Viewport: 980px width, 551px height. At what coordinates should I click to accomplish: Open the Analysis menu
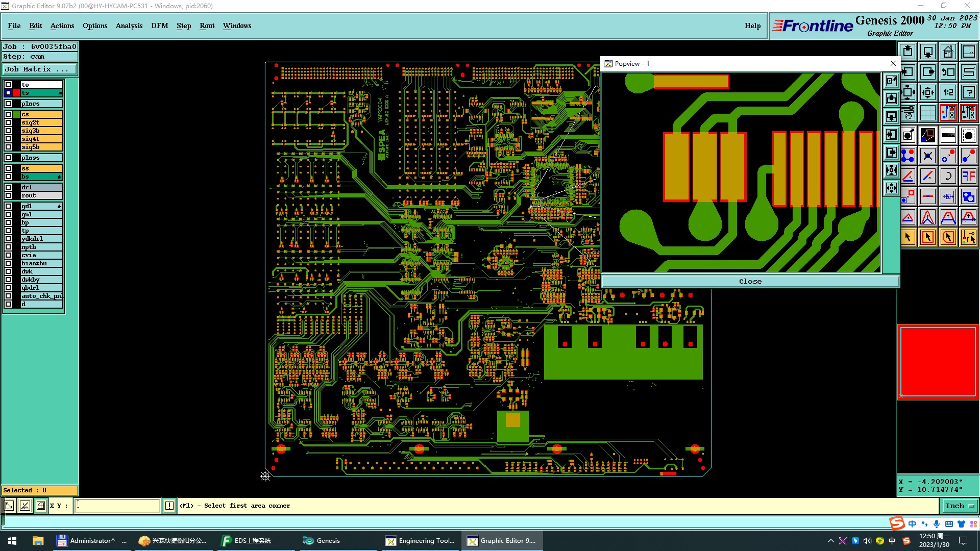[129, 26]
